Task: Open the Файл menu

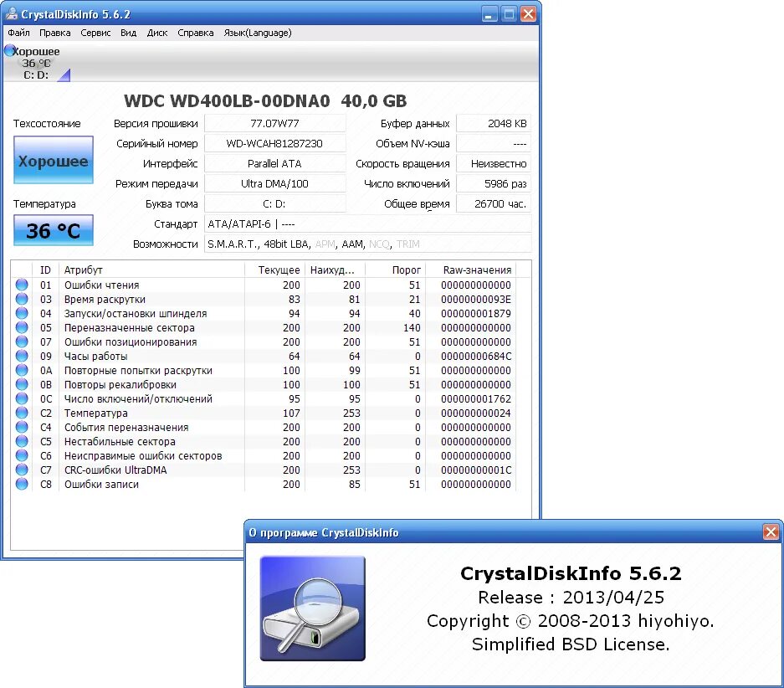Action: (x=19, y=33)
